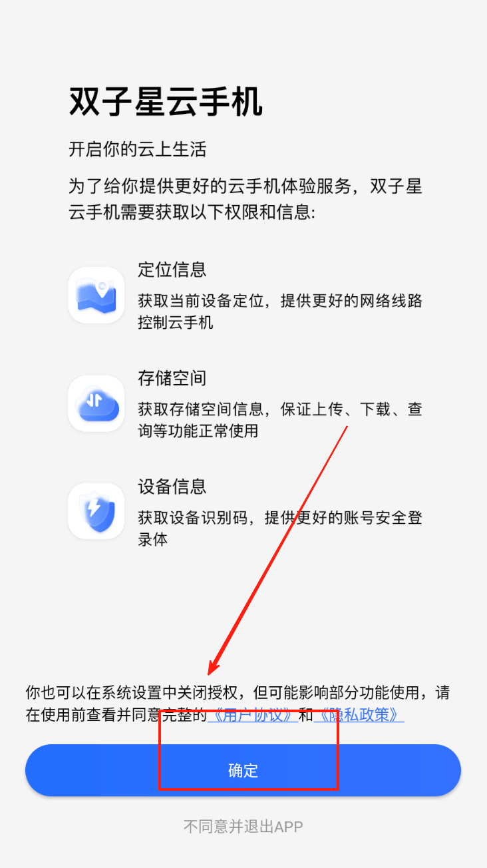Tap the phrase 需要获取以下权限和信息
487x868 pixels.
(216, 212)
